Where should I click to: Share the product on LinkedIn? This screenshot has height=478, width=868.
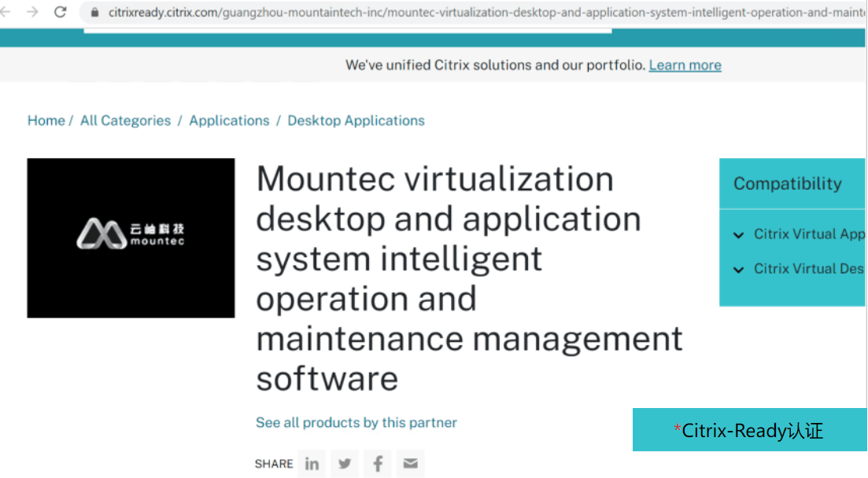coord(312,464)
